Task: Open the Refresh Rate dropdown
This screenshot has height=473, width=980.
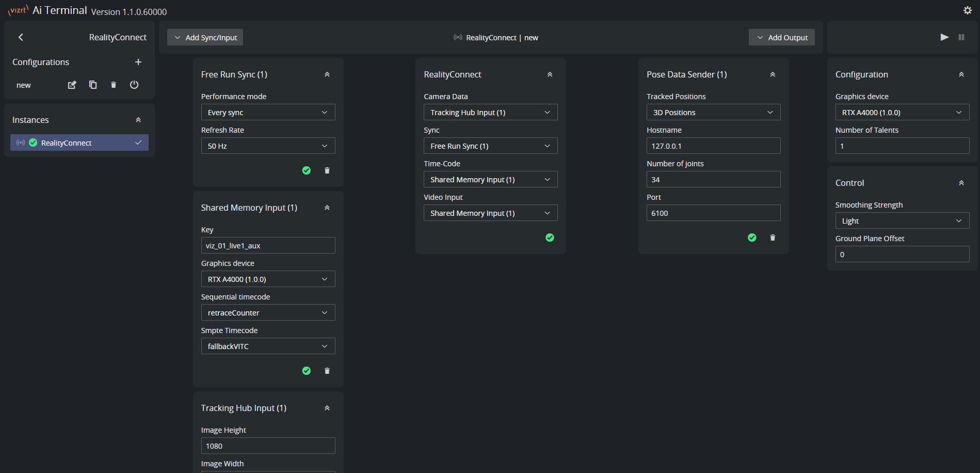Action: tap(268, 146)
